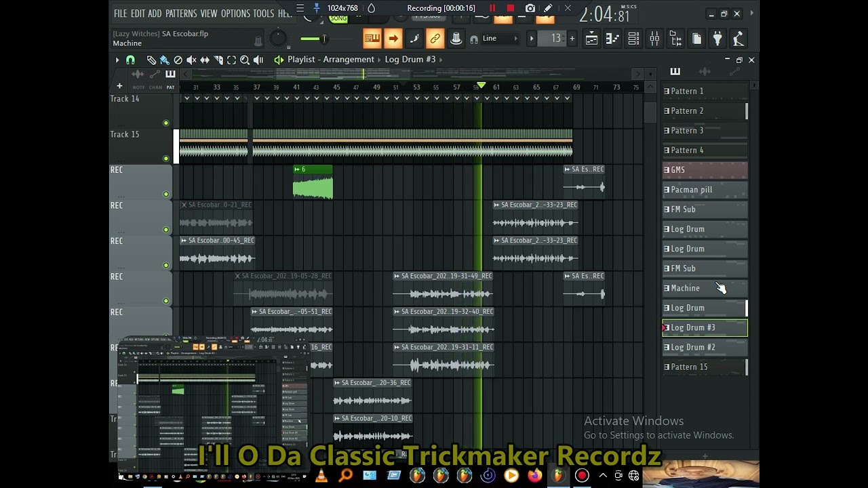
Task: Open menu of SA Escobar..00-45_REC clip
Action: [x=184, y=241]
